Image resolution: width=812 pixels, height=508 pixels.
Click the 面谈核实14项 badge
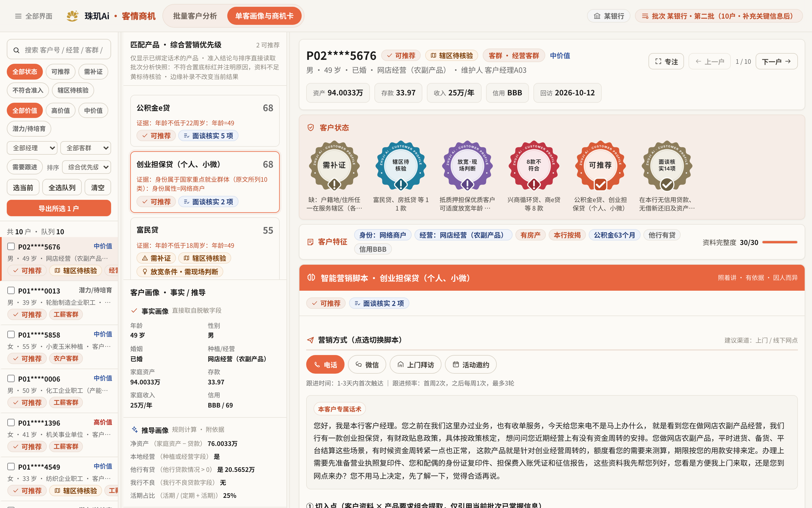(x=667, y=166)
